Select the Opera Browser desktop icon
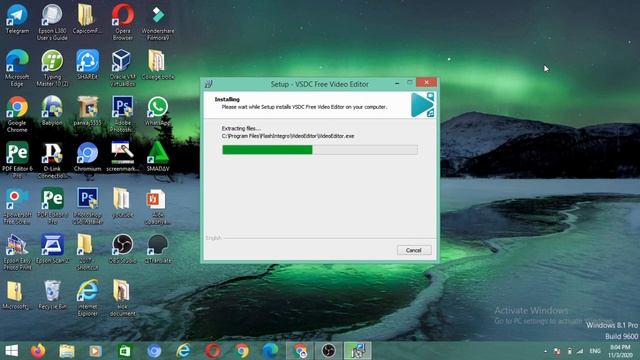Screen dimensions: 640x360 (122, 22)
